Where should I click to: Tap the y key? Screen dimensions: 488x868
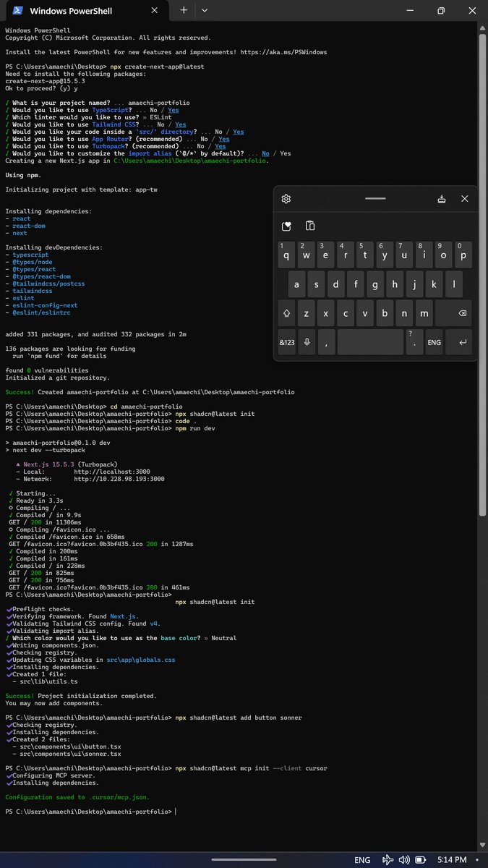385,255
